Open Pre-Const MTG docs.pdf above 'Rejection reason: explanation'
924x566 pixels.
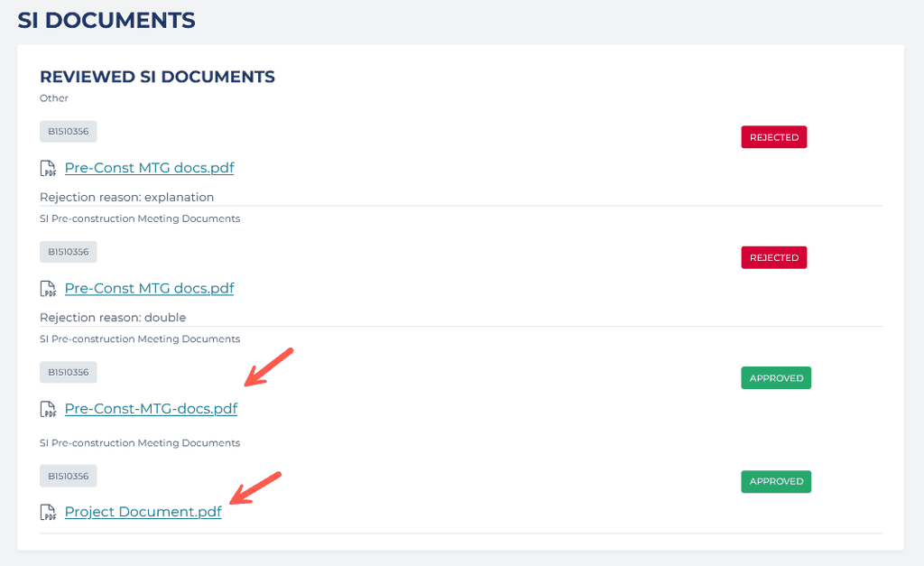[149, 168]
